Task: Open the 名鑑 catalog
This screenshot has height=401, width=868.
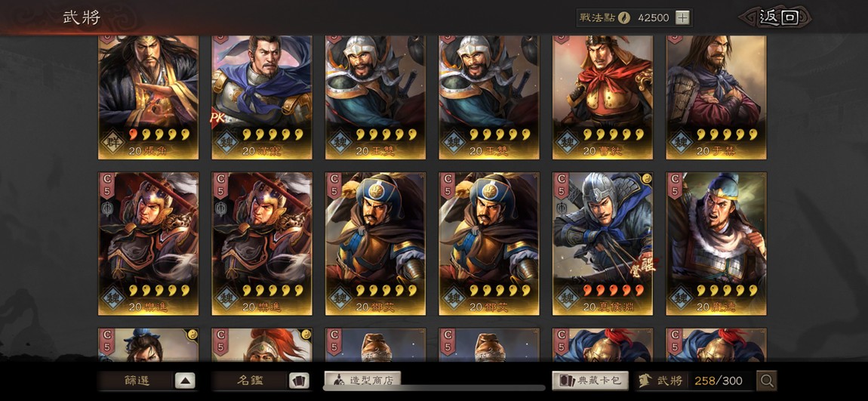Action: (251, 381)
